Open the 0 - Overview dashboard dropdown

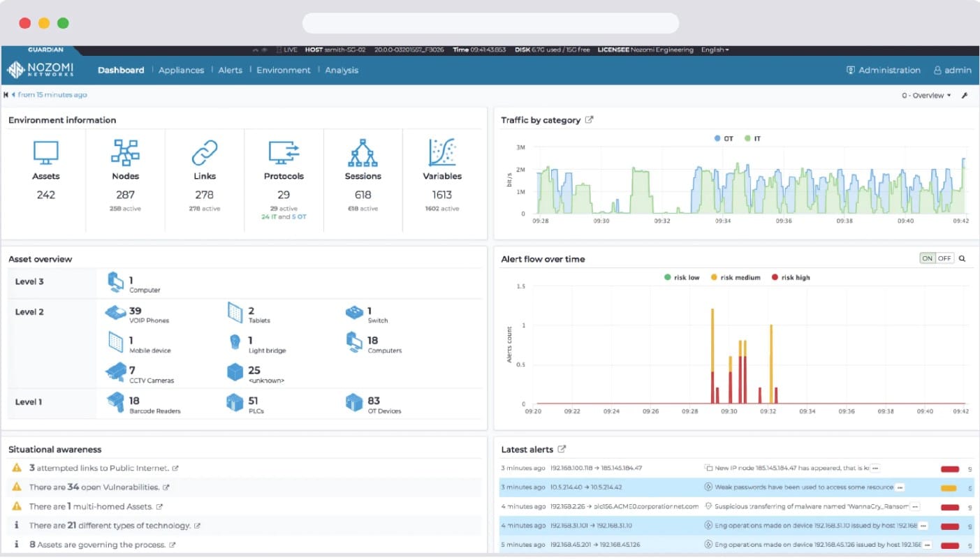[x=926, y=96]
